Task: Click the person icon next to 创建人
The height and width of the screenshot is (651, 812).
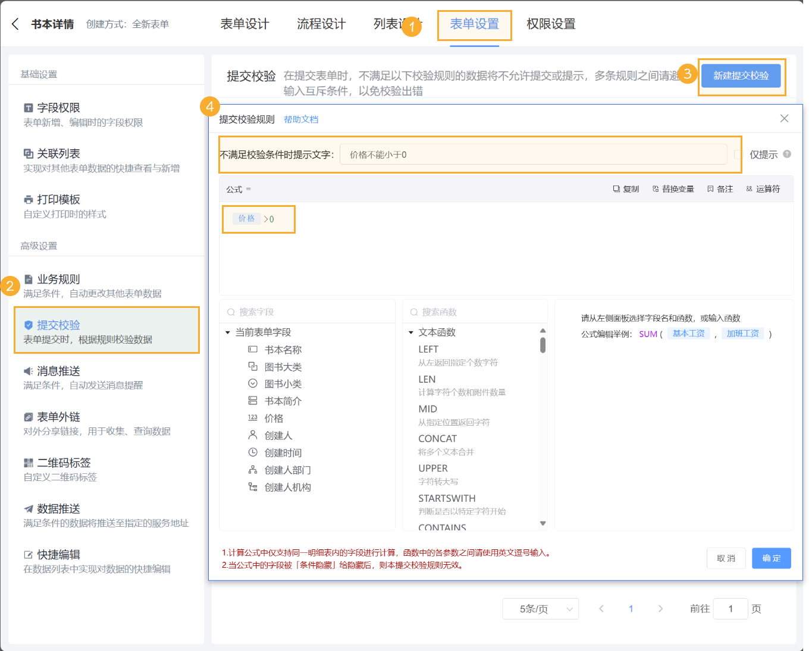Action: coord(252,435)
